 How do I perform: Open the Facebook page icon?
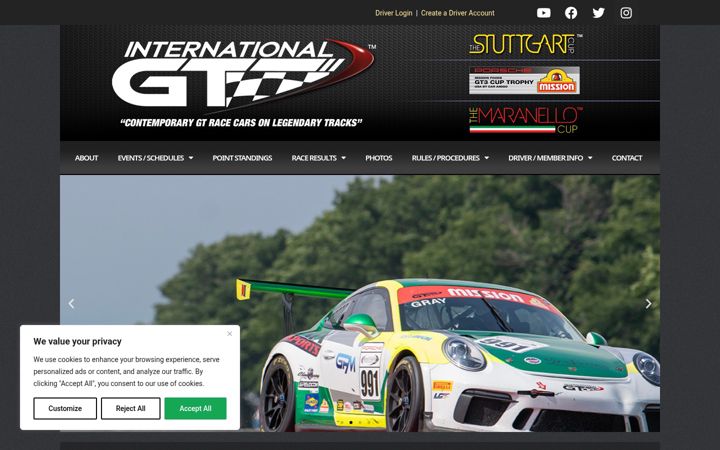[571, 13]
